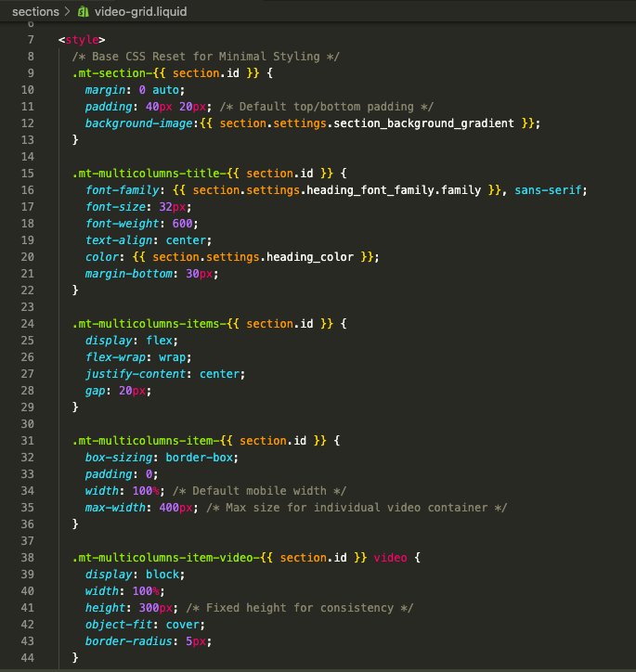The image size is (636, 672).
Task: Click line number 24 in gutter
Action: (28, 324)
